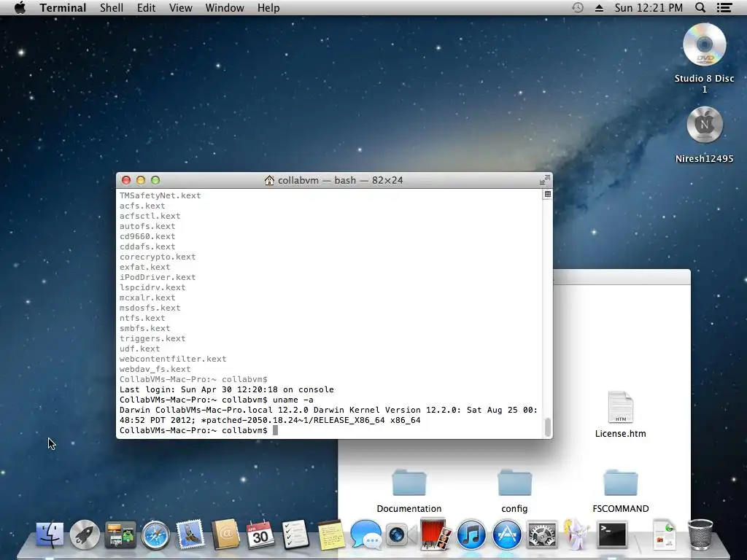Screen dimensions: 747x560
Task: Open FaceTime camera icon in Dock
Action: pos(400,534)
